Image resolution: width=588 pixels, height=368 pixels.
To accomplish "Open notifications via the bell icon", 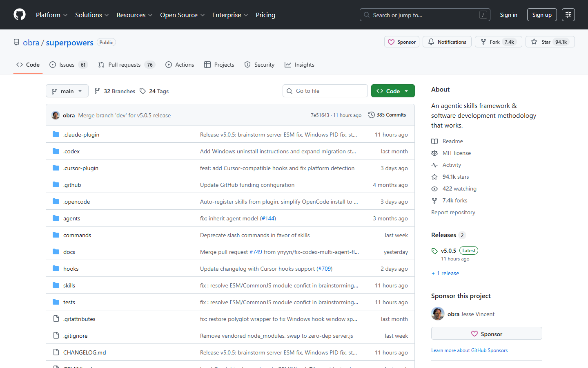I will click(x=430, y=41).
